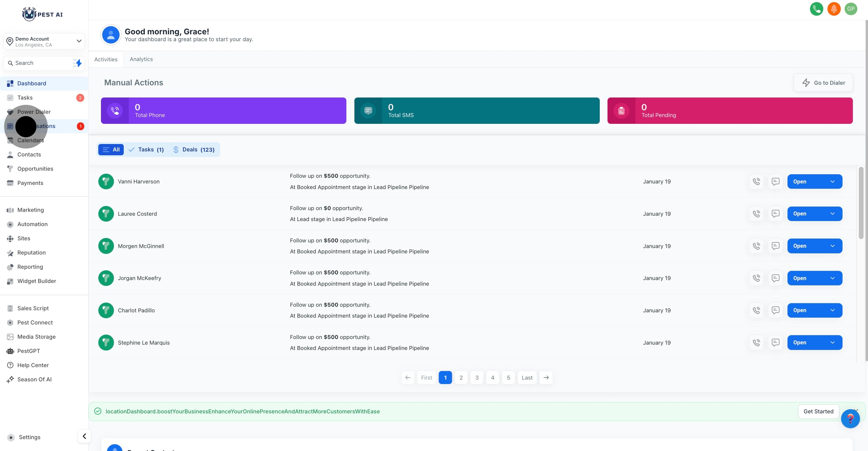Open the orange notifications bell

pos(834,9)
